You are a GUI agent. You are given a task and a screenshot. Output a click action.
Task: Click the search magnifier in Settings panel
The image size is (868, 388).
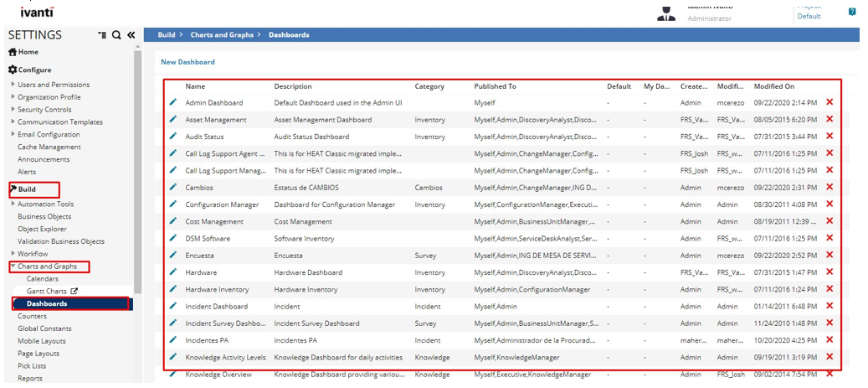pos(116,35)
